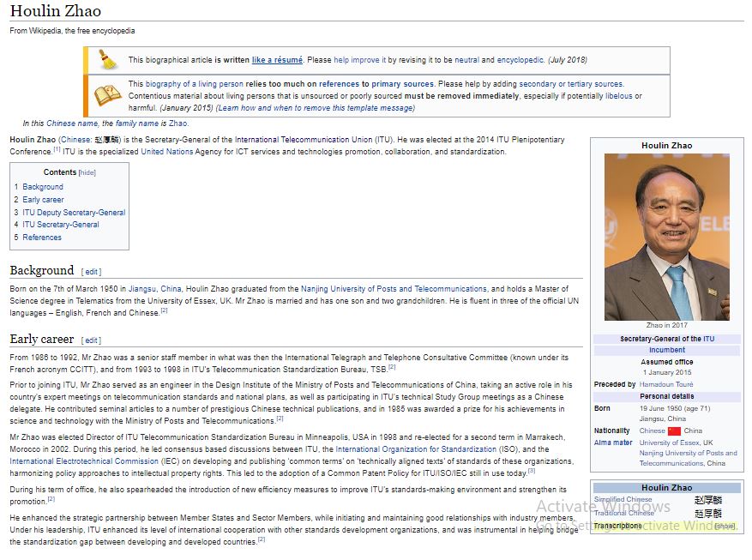Open Nanjing University of Posts link in Background
Viewport: 752px width, 560px height.
click(394, 289)
